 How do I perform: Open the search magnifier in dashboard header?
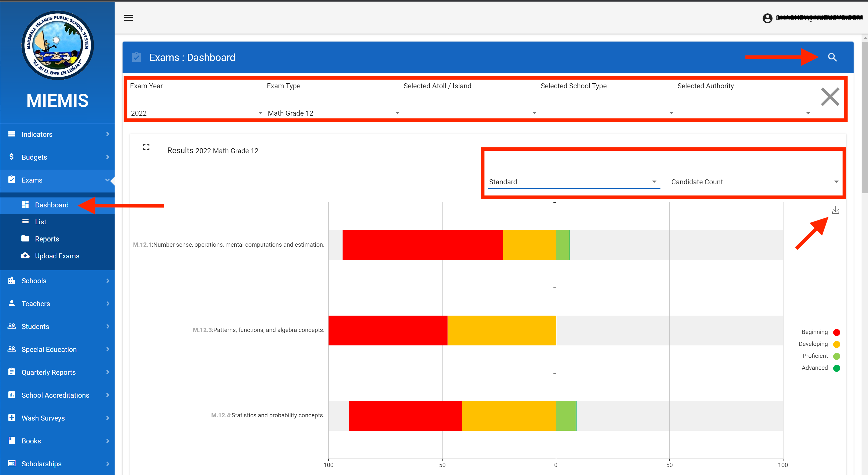click(832, 57)
